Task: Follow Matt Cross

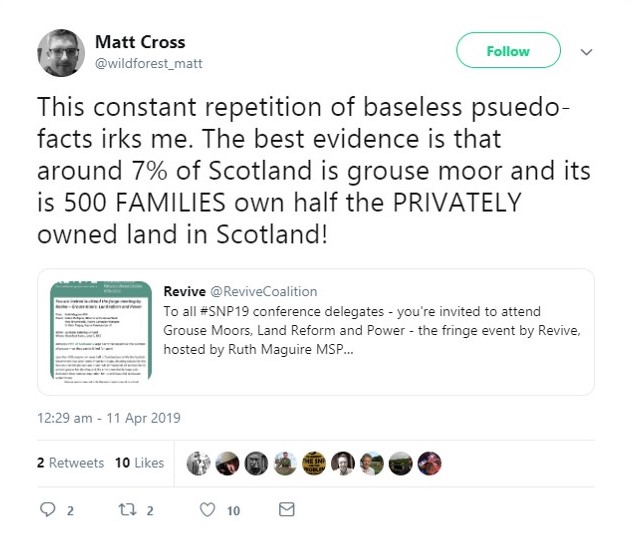Action: 508,51
